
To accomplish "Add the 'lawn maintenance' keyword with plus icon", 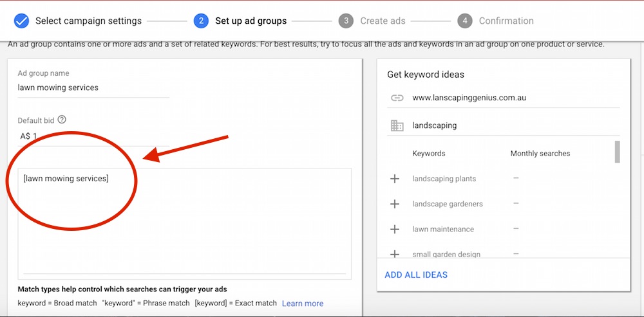I will 394,229.
